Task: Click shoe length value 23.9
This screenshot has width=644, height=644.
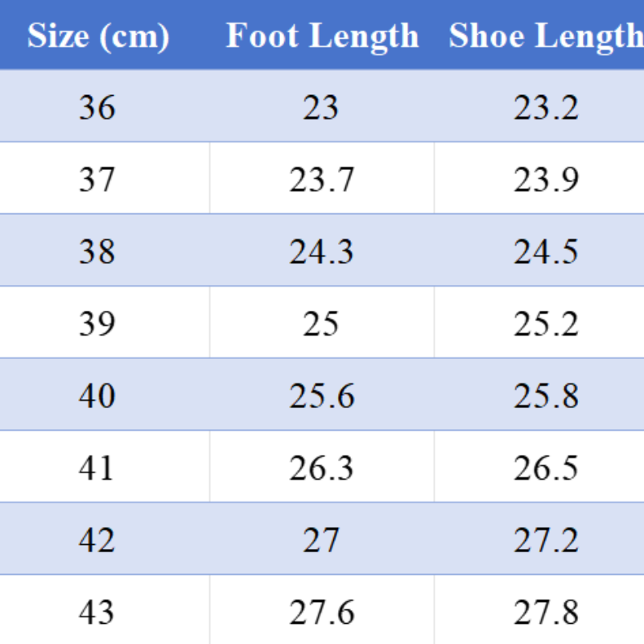Action: pyautogui.click(x=546, y=180)
